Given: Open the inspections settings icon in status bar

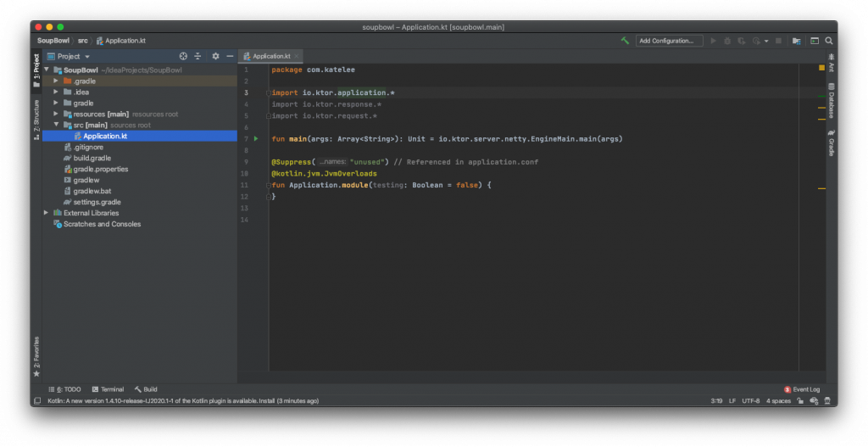Looking at the screenshot, I should [x=814, y=401].
